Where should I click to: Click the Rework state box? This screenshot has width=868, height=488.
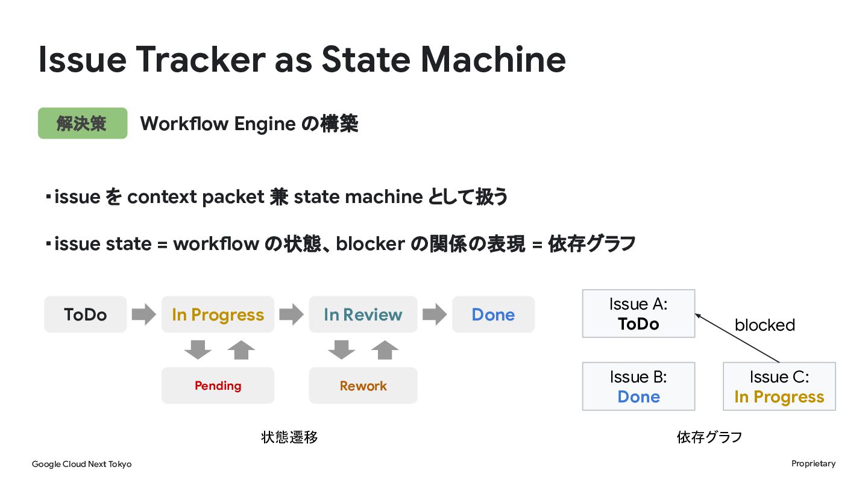pos(363,386)
